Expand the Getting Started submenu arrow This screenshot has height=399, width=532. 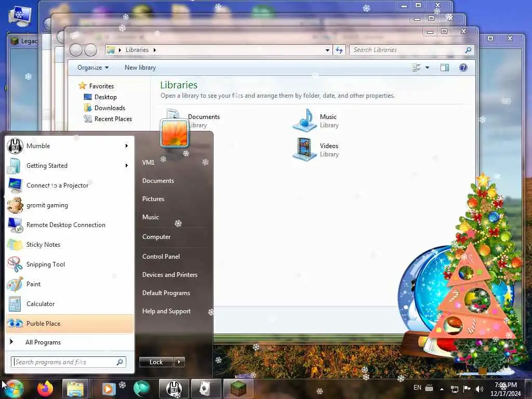[127, 166]
